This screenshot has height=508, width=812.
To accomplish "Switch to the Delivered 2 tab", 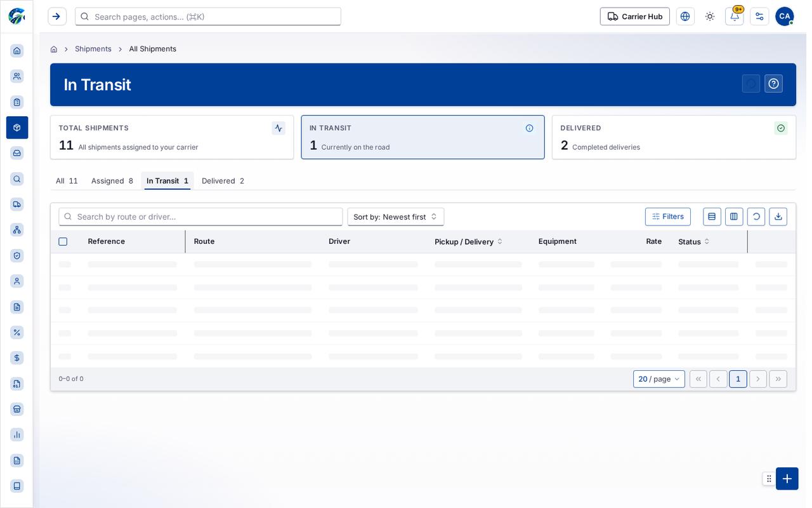I will click(x=223, y=181).
